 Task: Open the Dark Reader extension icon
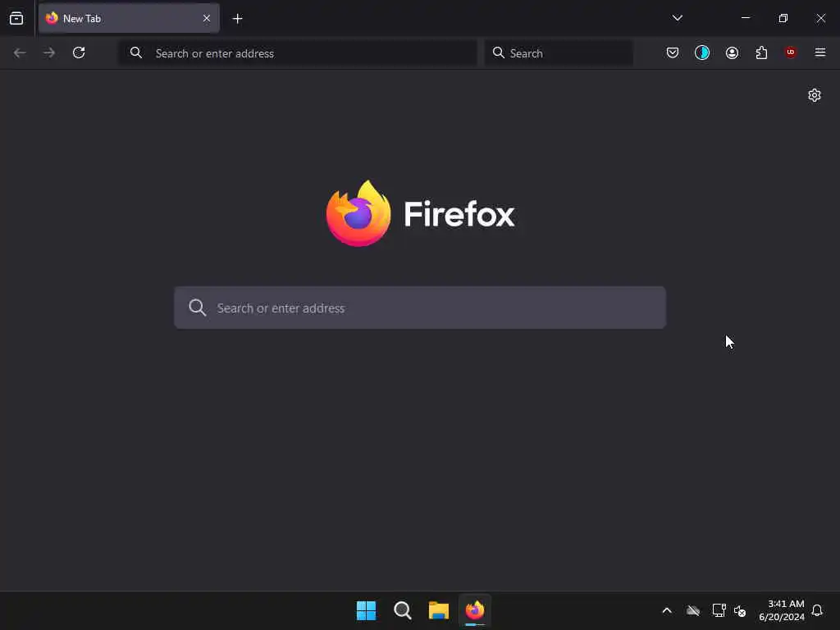pos(702,52)
